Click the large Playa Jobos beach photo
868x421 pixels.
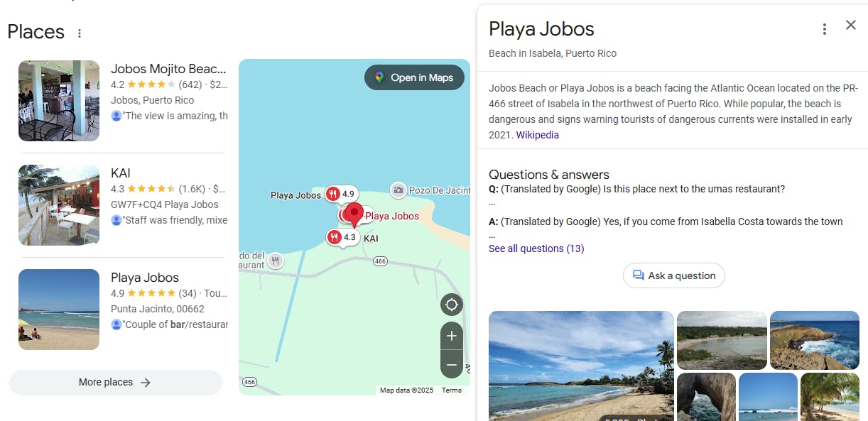[580, 366]
